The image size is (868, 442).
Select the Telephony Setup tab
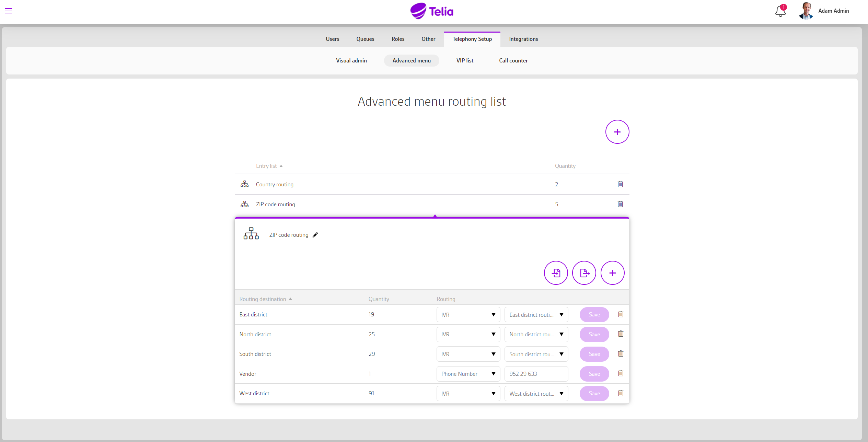[472, 39]
